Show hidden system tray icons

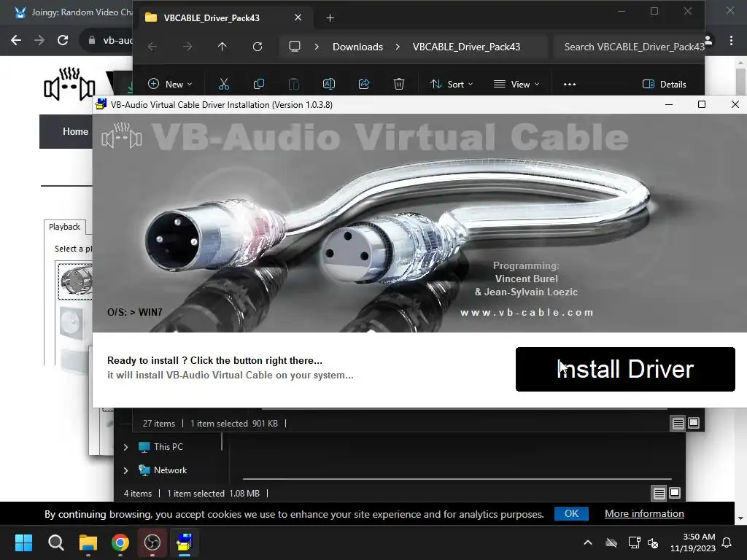click(588, 542)
